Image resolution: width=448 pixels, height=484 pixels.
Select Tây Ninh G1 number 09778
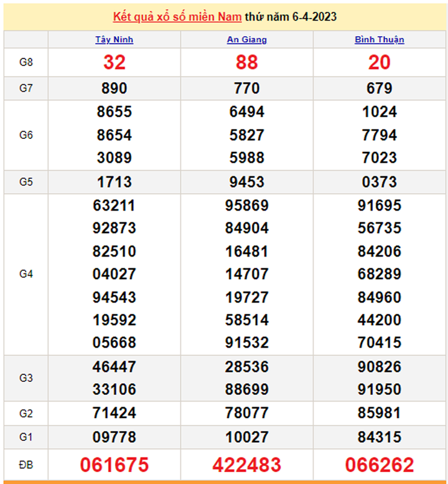(114, 437)
